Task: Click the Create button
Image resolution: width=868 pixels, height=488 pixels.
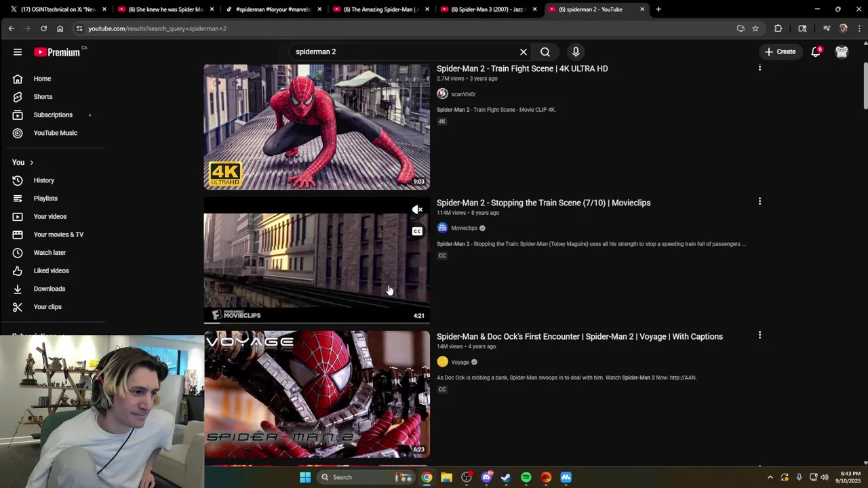Action: point(781,52)
